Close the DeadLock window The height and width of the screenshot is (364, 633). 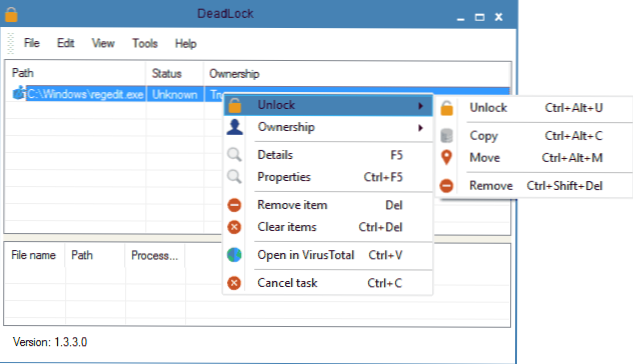click(499, 17)
